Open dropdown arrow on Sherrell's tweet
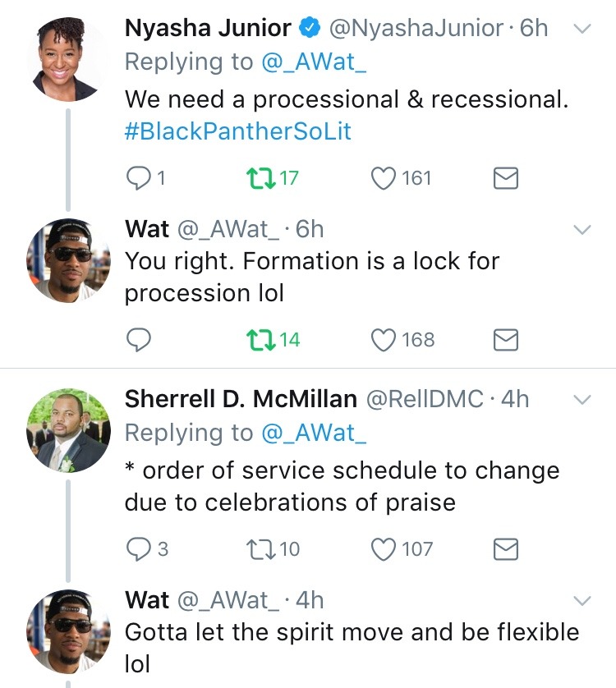The height and width of the screenshot is (688, 616). tap(582, 400)
